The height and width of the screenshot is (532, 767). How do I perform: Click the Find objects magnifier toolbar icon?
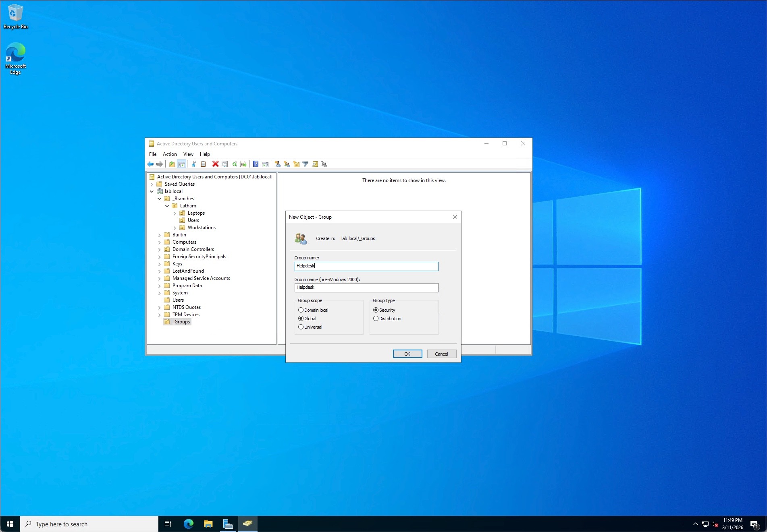(315, 164)
